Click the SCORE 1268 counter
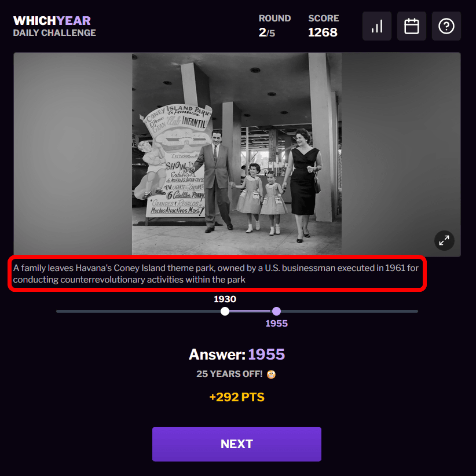Screen dimensions: 476x476 click(x=323, y=26)
